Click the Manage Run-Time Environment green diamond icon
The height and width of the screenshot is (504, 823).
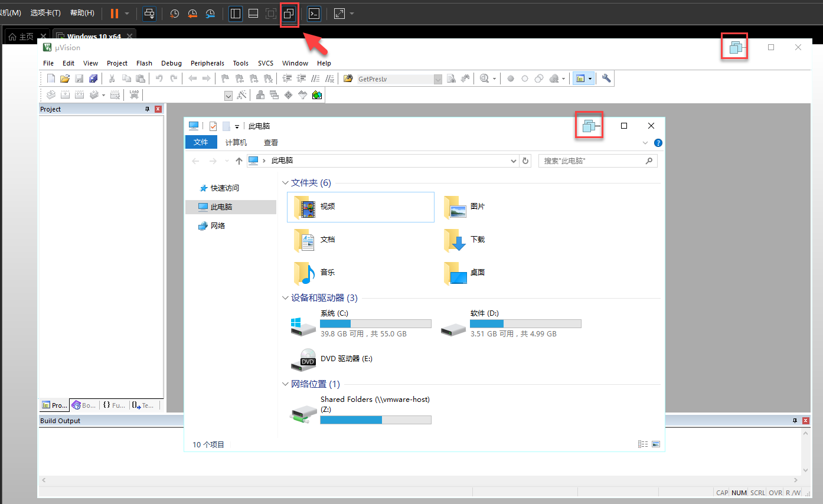click(288, 95)
